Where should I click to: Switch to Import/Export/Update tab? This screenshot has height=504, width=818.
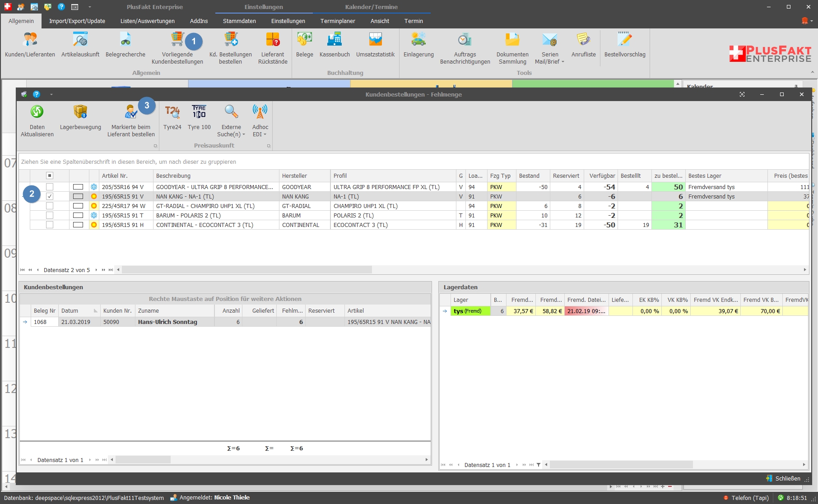[x=77, y=21]
